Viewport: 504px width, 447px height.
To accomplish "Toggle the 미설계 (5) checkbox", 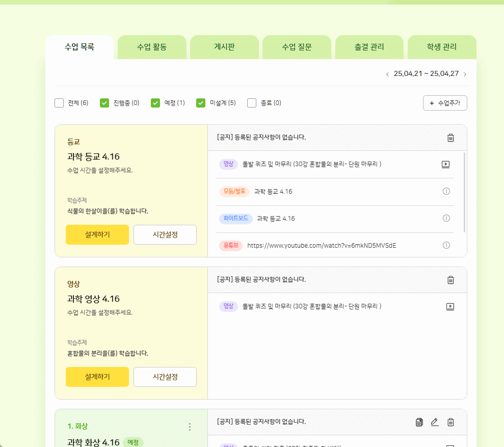I will (201, 103).
